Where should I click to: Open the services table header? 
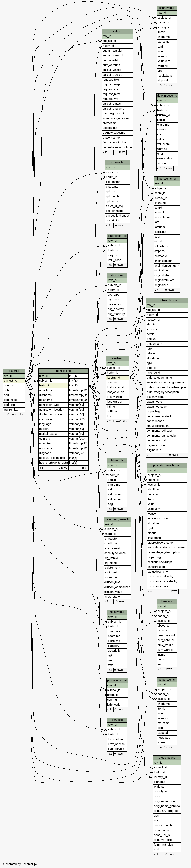pyautogui.click(x=117, y=720)
